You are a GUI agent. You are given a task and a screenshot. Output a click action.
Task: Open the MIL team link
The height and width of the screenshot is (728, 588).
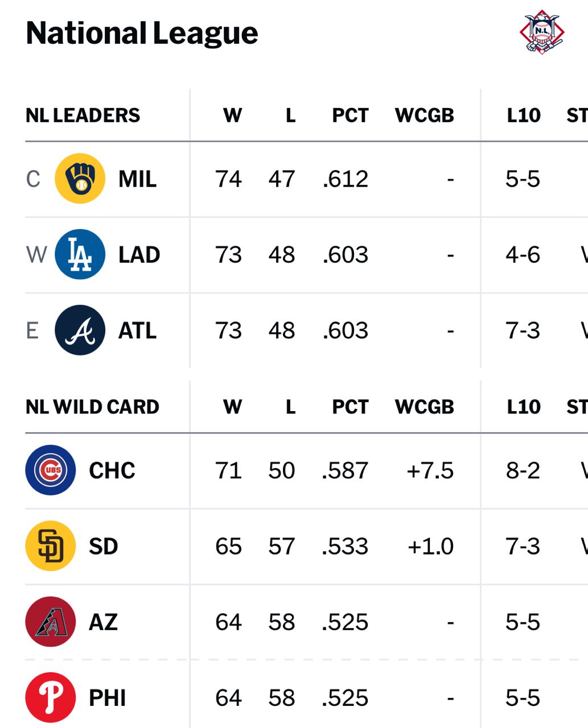pyautogui.click(x=137, y=179)
